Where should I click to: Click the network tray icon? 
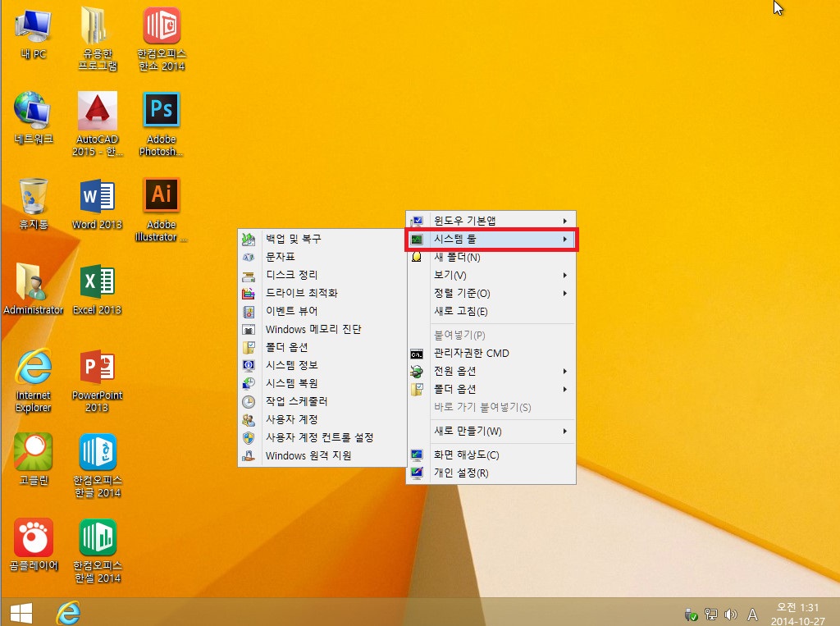click(x=711, y=615)
